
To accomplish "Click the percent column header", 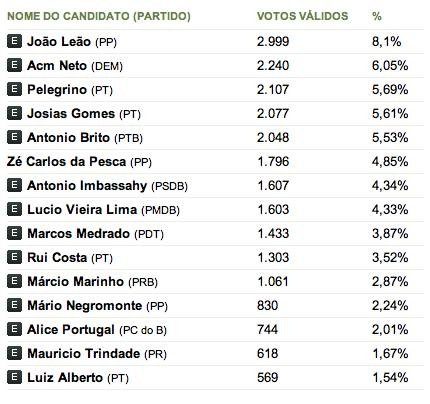I will [377, 16].
